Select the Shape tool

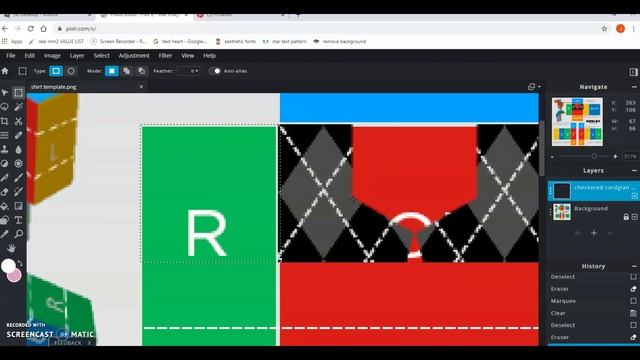click(x=4, y=220)
